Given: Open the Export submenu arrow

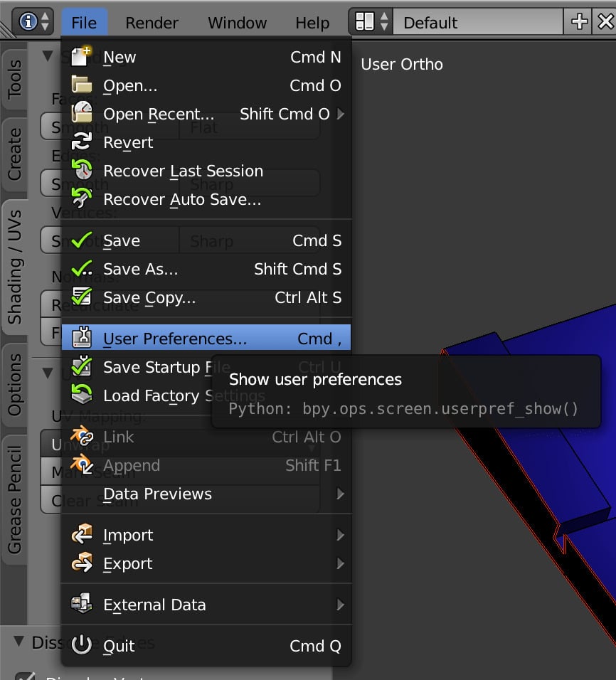Looking at the screenshot, I should [340, 563].
